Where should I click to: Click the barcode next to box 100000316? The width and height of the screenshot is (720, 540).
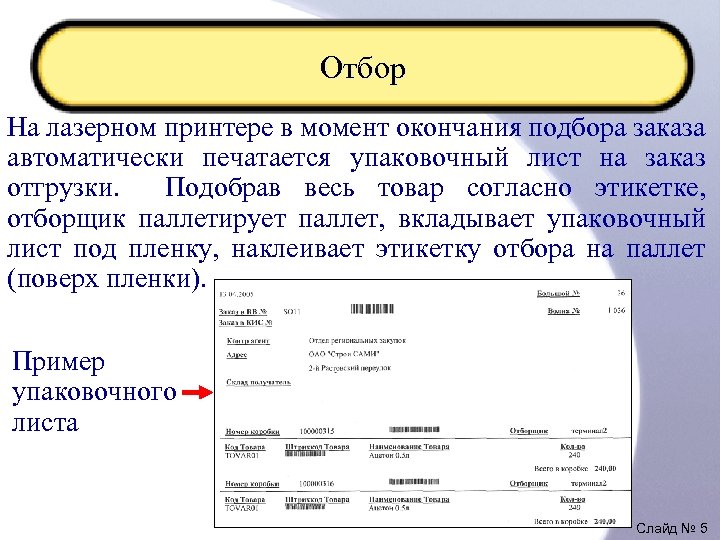(414, 482)
